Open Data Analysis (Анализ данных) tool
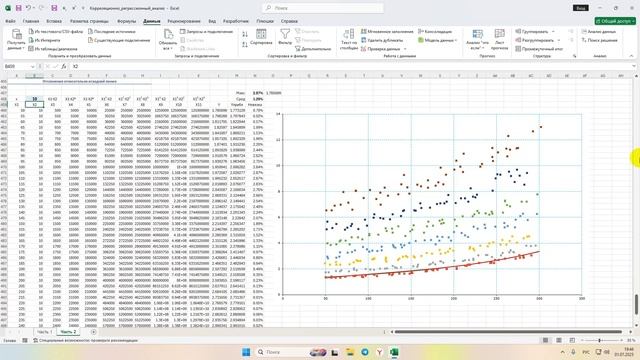The height and width of the screenshot is (360, 640). (599, 31)
